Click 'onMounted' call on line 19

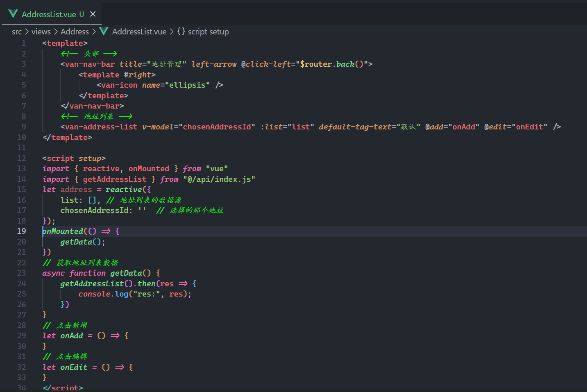click(x=63, y=231)
